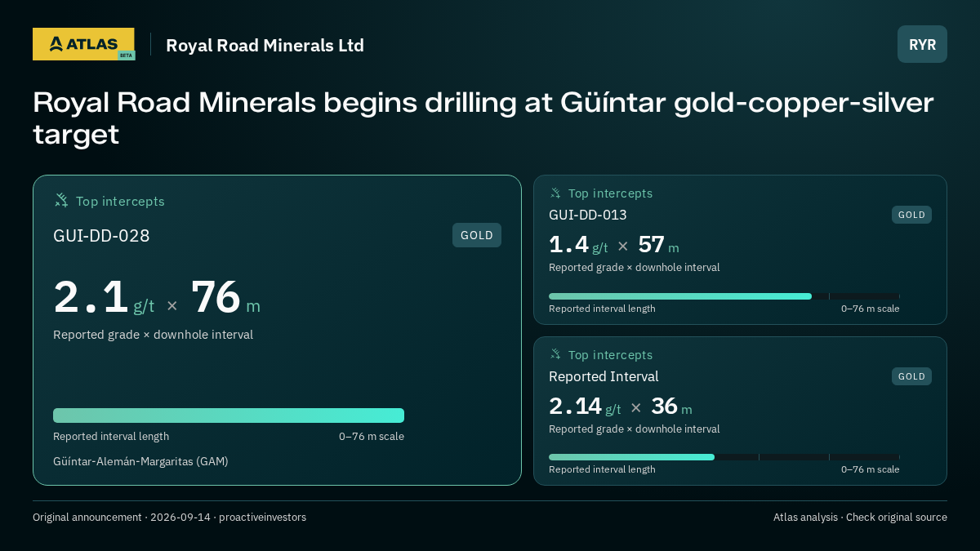Click the GUI-DD-028 interval length bar
Image resolution: width=980 pixels, height=551 pixels.
229,415
